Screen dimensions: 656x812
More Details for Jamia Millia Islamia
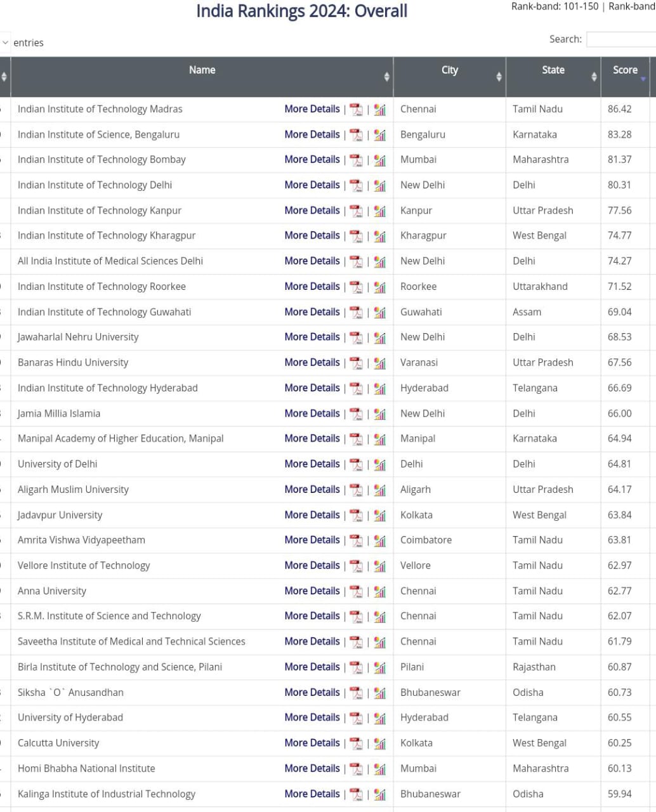click(x=312, y=413)
